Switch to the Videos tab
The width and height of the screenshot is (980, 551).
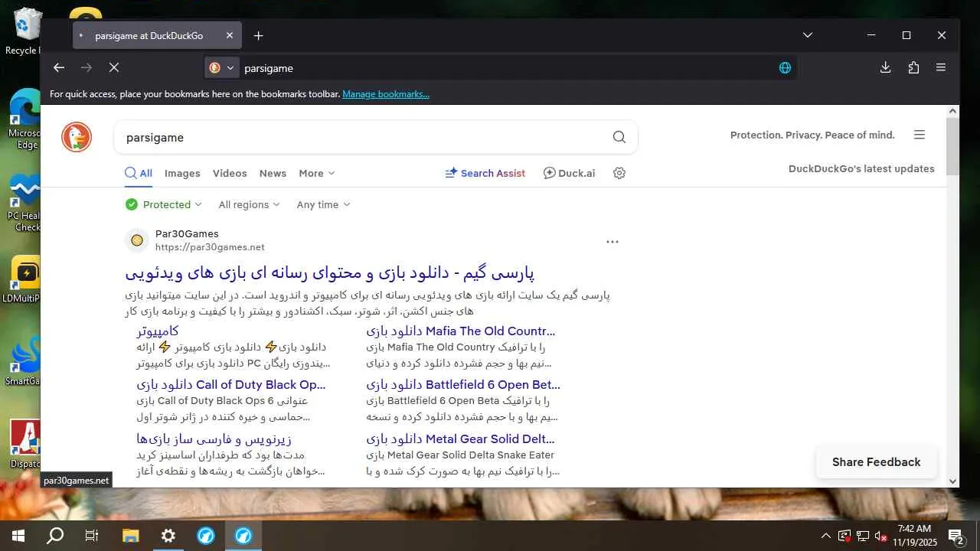[230, 173]
